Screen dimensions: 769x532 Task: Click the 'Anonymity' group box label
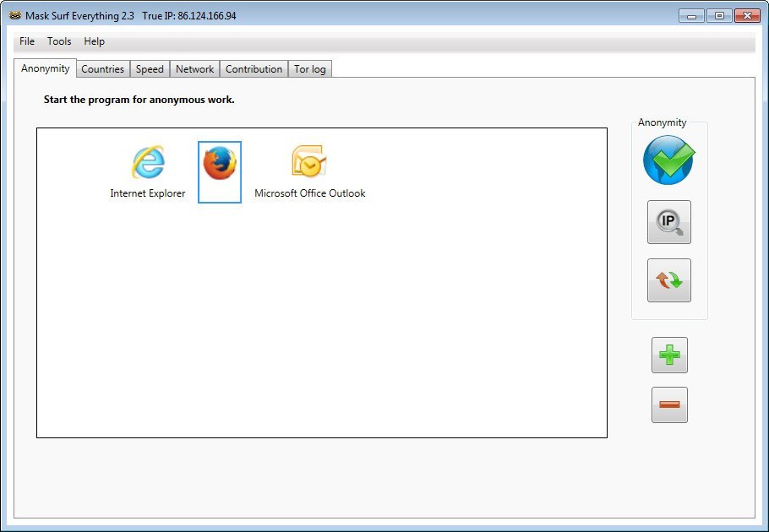(662, 122)
